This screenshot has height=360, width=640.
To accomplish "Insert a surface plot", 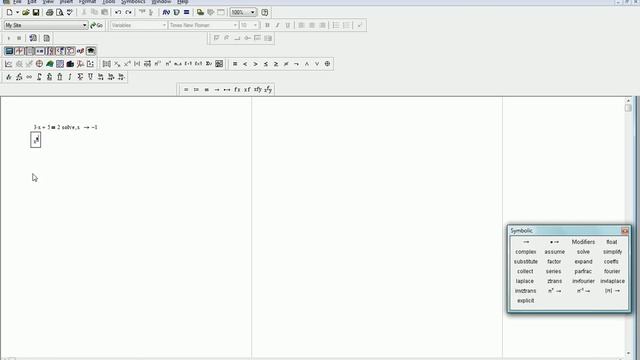I will point(49,64).
